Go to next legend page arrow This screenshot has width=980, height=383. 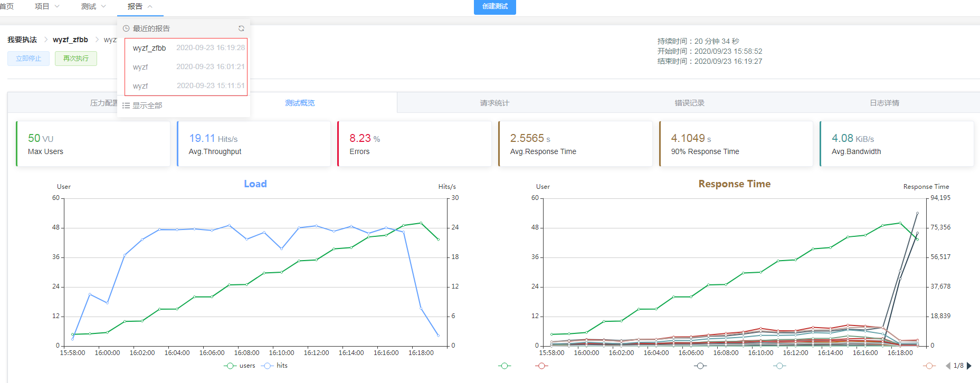pyautogui.click(x=969, y=366)
